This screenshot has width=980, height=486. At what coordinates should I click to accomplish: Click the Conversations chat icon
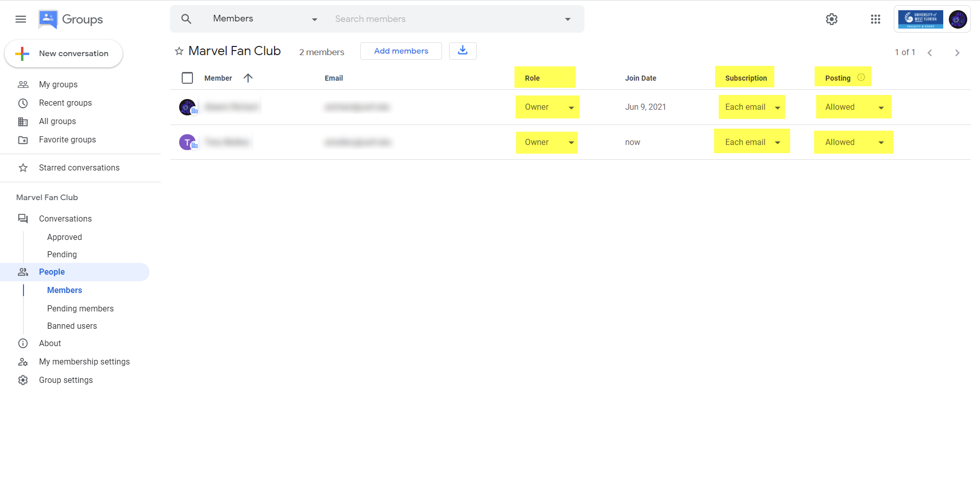pos(23,218)
